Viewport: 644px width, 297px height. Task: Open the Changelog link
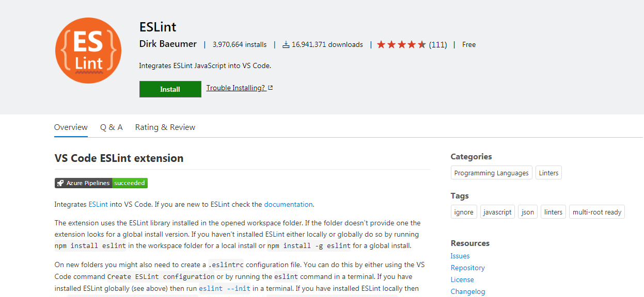click(x=468, y=291)
